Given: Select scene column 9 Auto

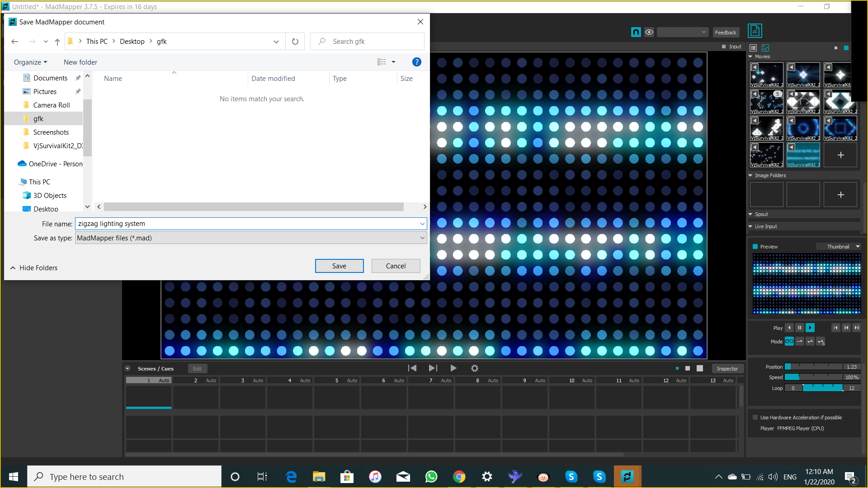Looking at the screenshot, I should pos(525,380).
